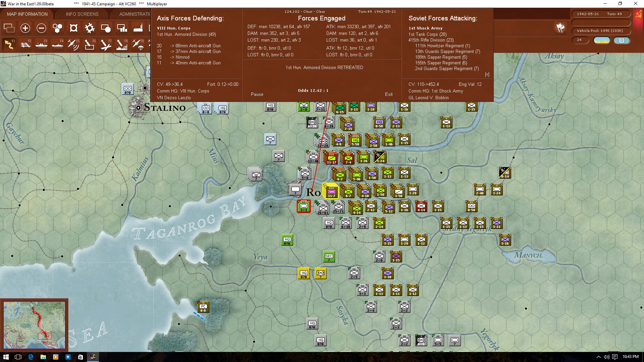
Task: Expand 1st Tank Corps entry
Action: click(x=427, y=34)
